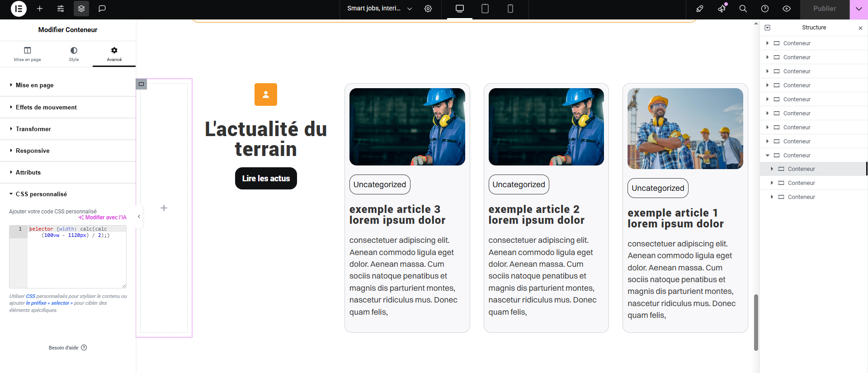The image size is (868, 373).
Task: Expand the Responsive section
Action: pyautogui.click(x=68, y=151)
